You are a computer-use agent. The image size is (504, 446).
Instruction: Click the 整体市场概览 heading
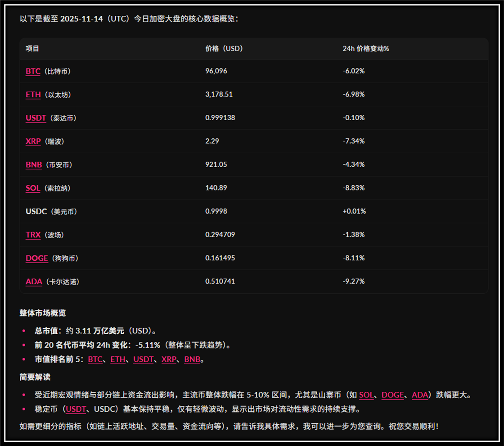[x=42, y=313]
